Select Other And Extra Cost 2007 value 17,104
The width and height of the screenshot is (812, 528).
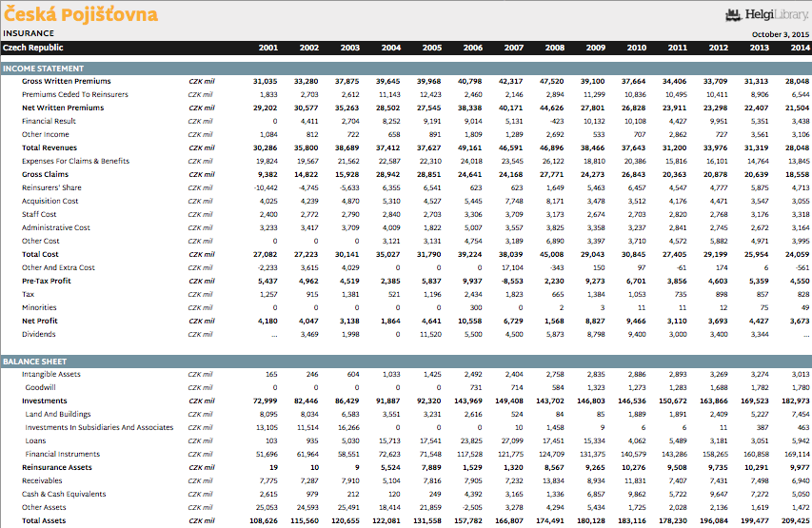point(512,267)
